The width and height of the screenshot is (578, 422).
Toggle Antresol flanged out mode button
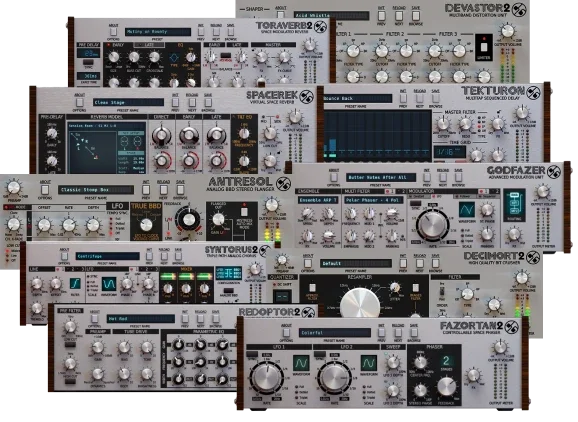tap(244, 212)
